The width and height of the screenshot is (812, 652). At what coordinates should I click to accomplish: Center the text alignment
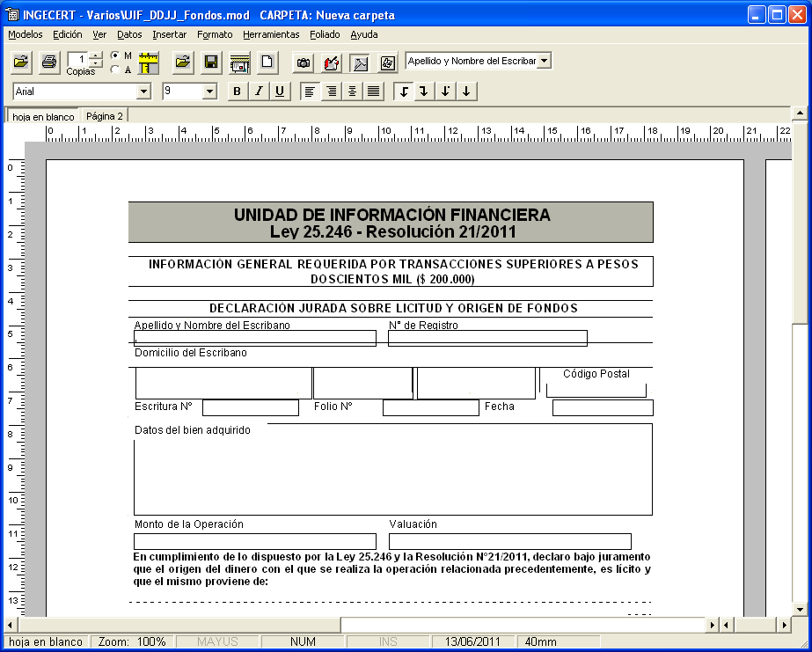tap(352, 92)
